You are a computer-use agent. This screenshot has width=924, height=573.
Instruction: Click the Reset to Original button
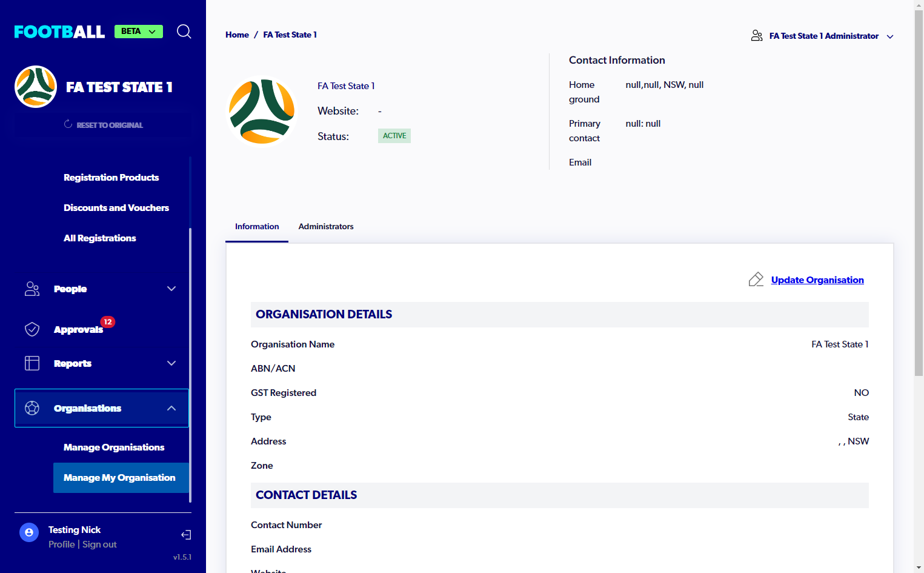pos(103,125)
